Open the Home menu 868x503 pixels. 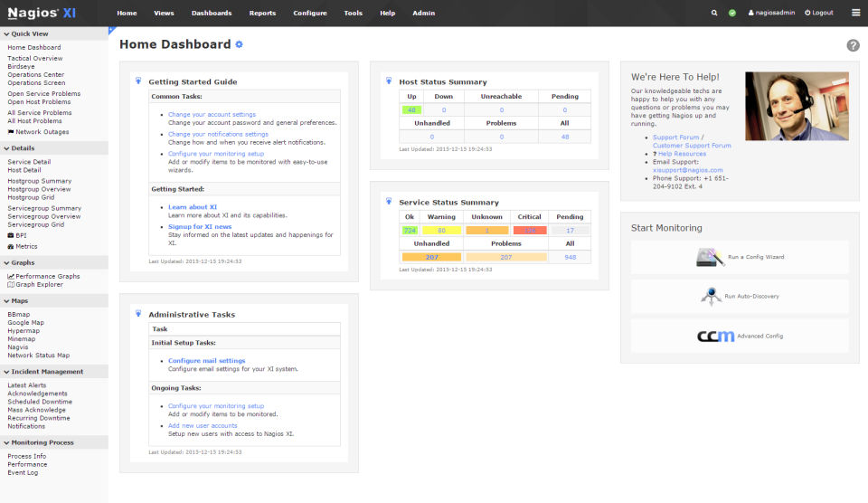(x=127, y=13)
